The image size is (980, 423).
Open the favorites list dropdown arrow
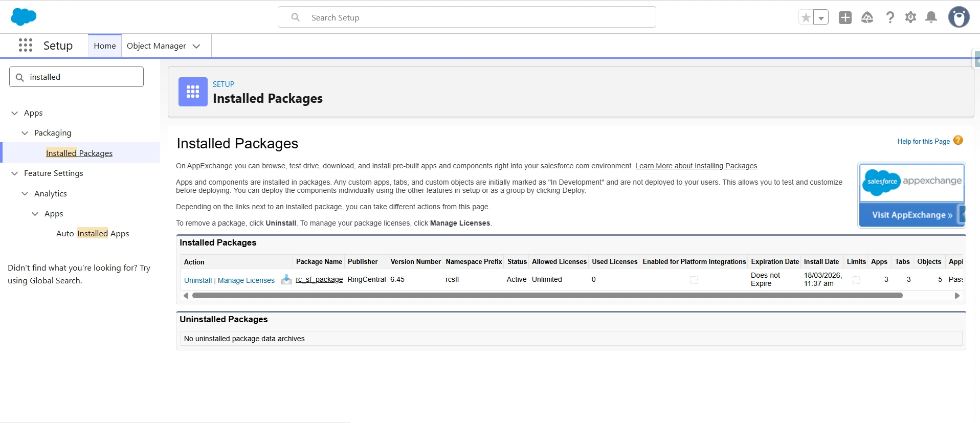[821, 17]
